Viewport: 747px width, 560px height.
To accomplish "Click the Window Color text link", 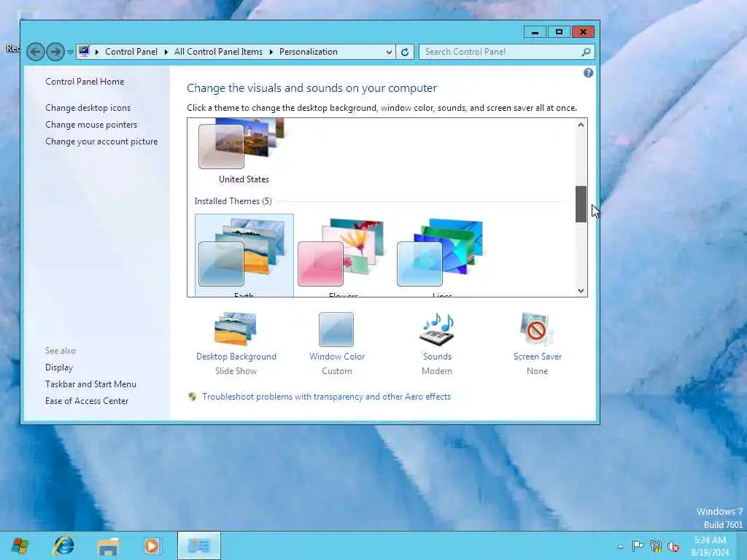I will pos(337,357).
